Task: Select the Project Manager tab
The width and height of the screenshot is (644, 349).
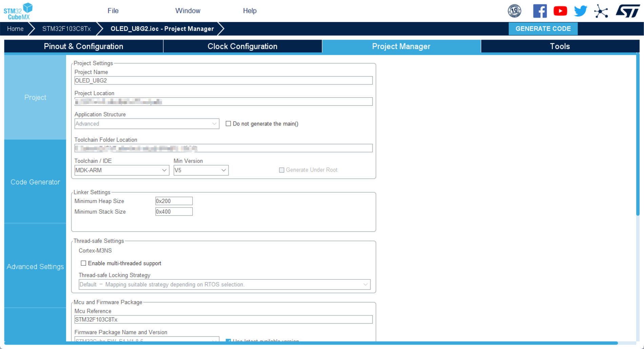Action: point(401,46)
